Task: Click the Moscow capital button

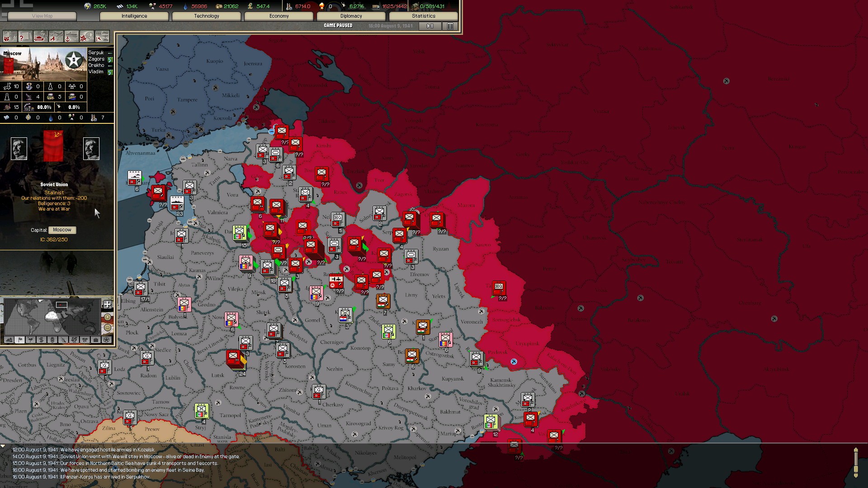Action: click(x=62, y=230)
